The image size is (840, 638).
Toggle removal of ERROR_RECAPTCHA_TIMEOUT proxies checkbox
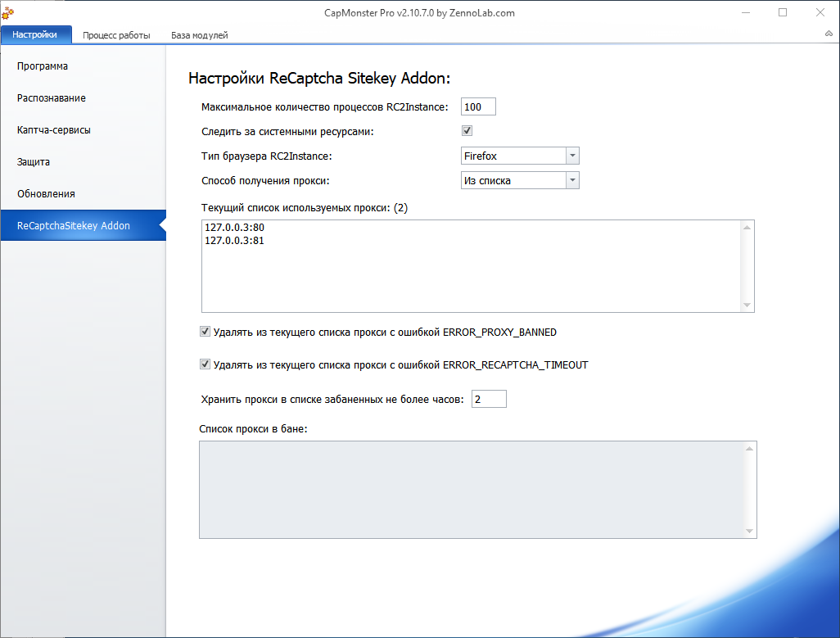[205, 364]
